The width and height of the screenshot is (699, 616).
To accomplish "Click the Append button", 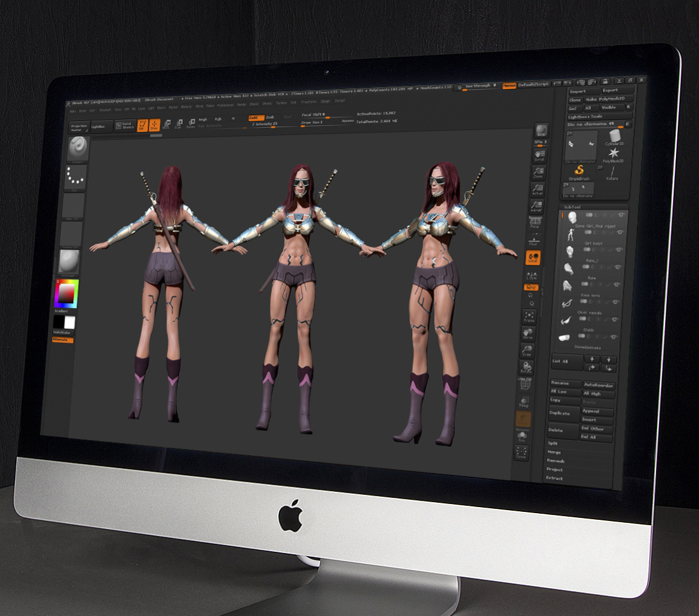I will pos(597,411).
